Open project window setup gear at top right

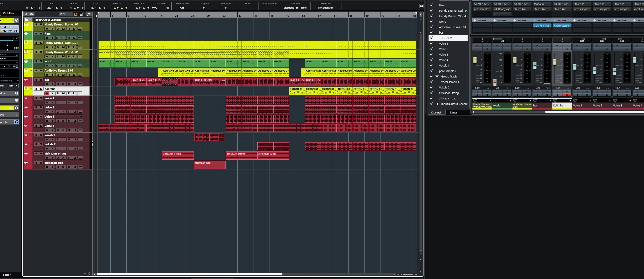[x=421, y=6]
